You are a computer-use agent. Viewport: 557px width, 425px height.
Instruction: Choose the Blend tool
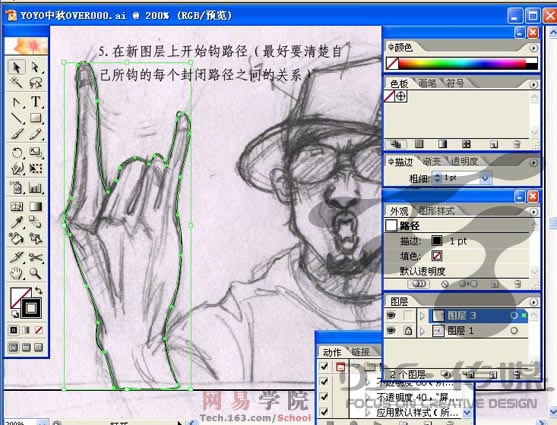(x=36, y=222)
